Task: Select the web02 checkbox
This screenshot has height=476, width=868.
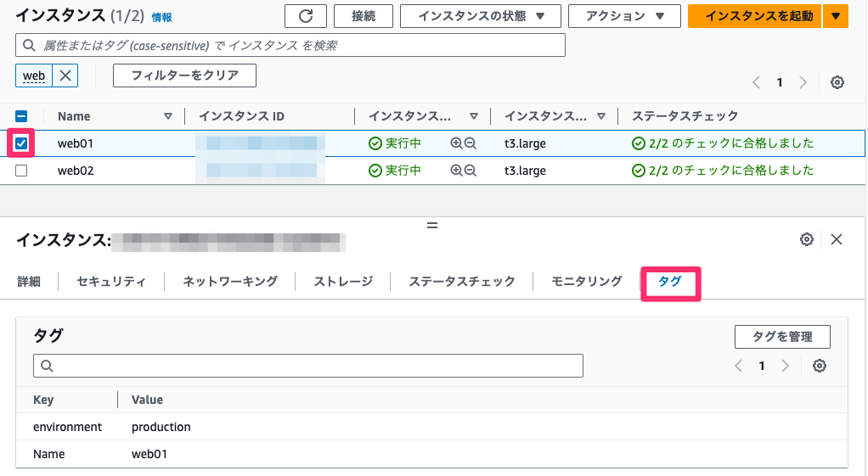Action: pos(21,171)
